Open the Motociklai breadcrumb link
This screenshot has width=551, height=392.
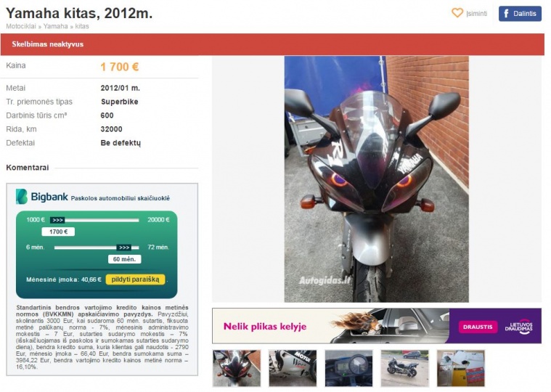[x=21, y=26]
